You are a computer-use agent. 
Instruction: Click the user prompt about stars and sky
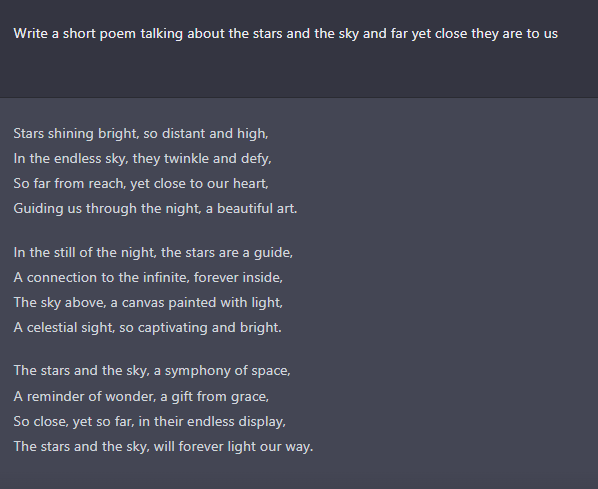[x=286, y=34]
